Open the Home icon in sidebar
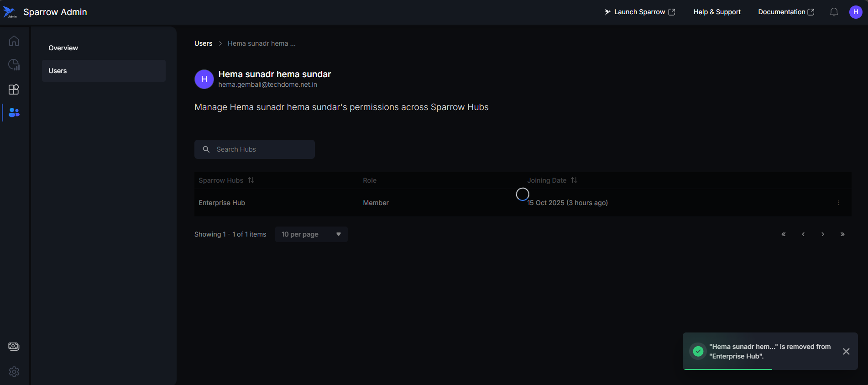868x385 pixels. pos(14,41)
